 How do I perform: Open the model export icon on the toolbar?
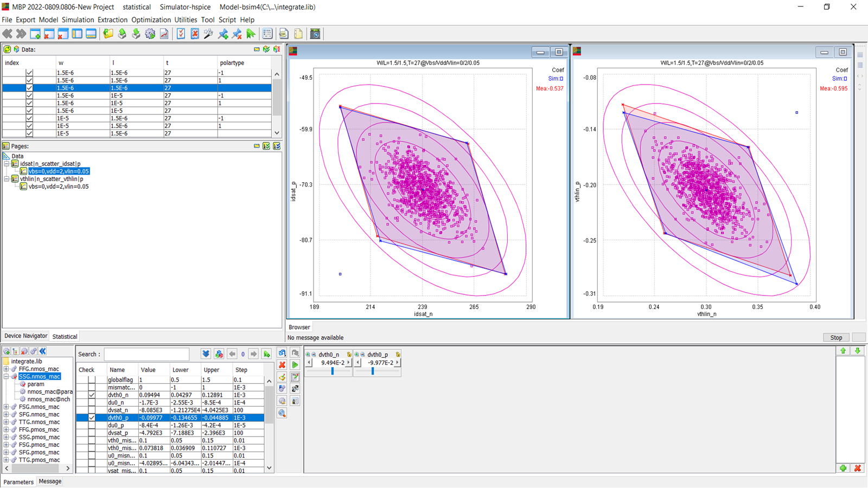point(122,34)
